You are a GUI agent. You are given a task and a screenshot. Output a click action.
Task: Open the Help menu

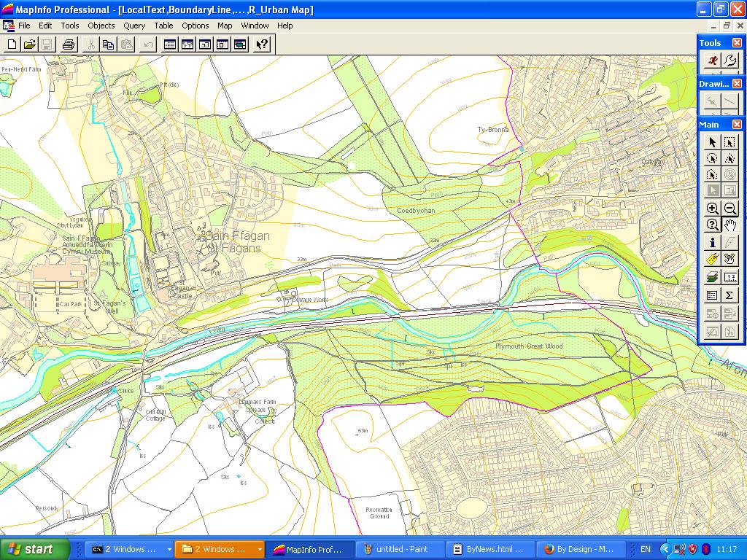285,26
